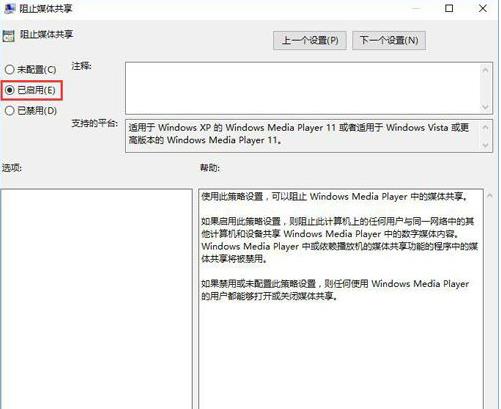Maximize the 阻止媒体共享 window
This screenshot has width=501, height=409.
point(449,8)
